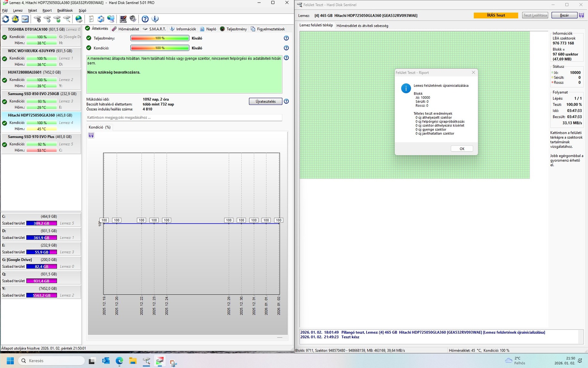
Task: Switch to the Információk tab
Action: [183, 29]
